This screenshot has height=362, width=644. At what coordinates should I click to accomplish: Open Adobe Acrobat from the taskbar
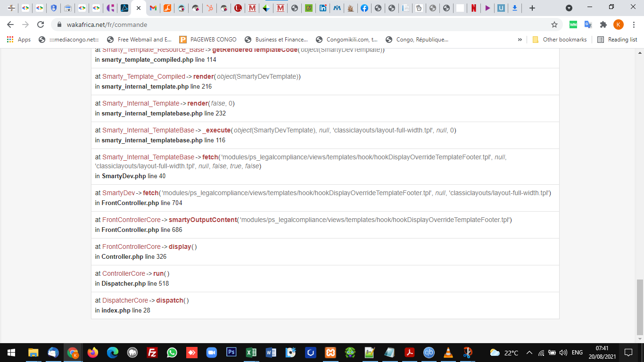coord(409,353)
